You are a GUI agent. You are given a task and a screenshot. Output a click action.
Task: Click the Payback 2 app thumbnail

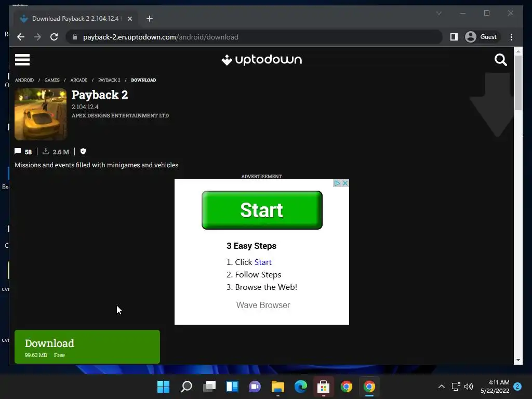coord(41,114)
